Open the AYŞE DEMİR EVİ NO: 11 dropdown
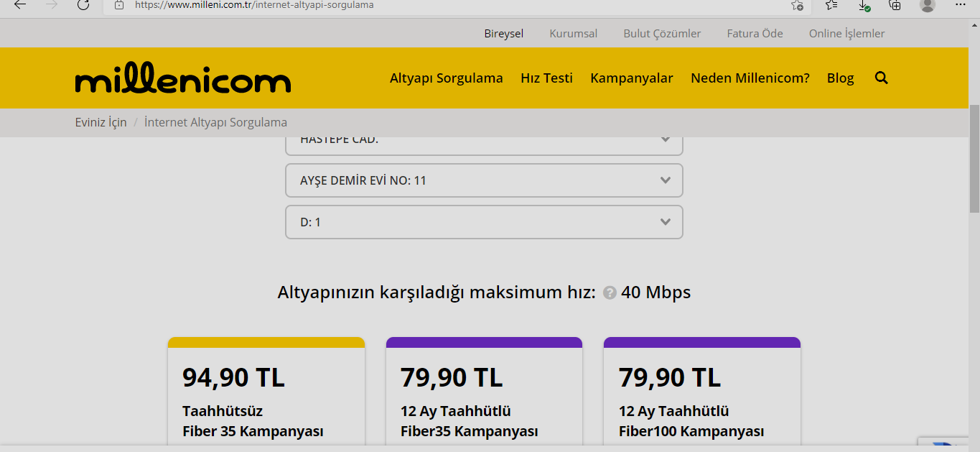 click(x=484, y=180)
